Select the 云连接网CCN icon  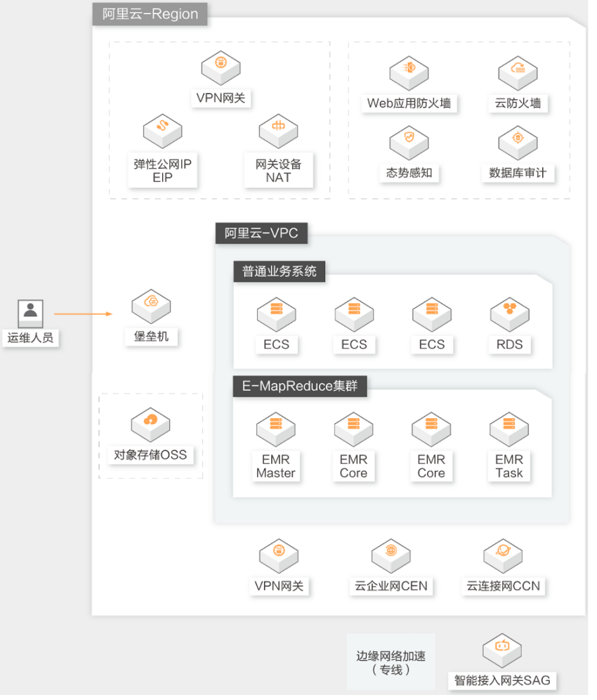pos(504,556)
